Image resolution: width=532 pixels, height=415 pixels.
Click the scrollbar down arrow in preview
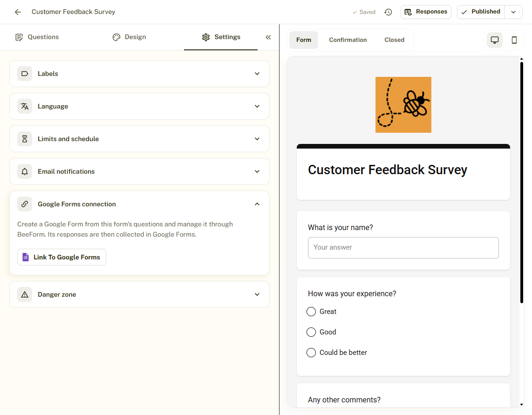click(x=521, y=404)
